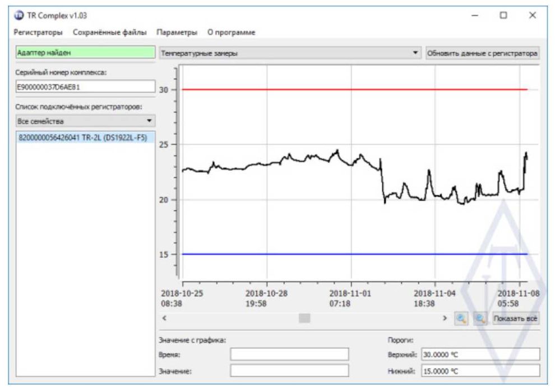Click the Значение input field
The width and height of the screenshot is (555, 392).
point(289,371)
